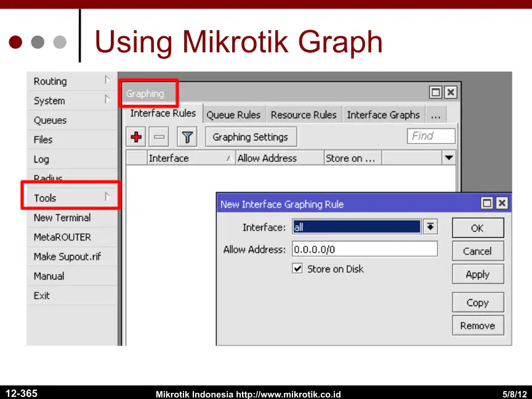Maximize the Graphing window
This screenshot has width=532, height=399.
(x=436, y=92)
